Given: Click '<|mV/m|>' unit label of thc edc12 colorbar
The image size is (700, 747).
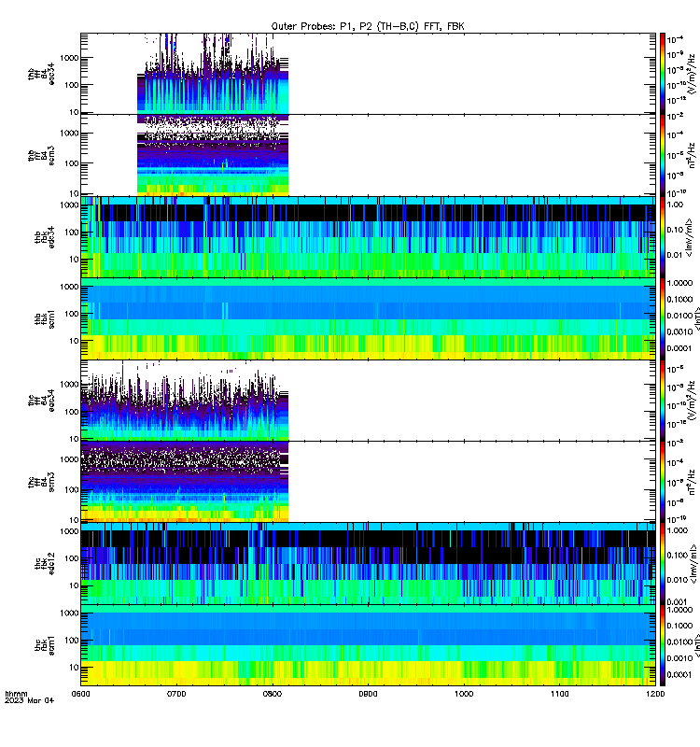Looking at the screenshot, I should [x=693, y=564].
